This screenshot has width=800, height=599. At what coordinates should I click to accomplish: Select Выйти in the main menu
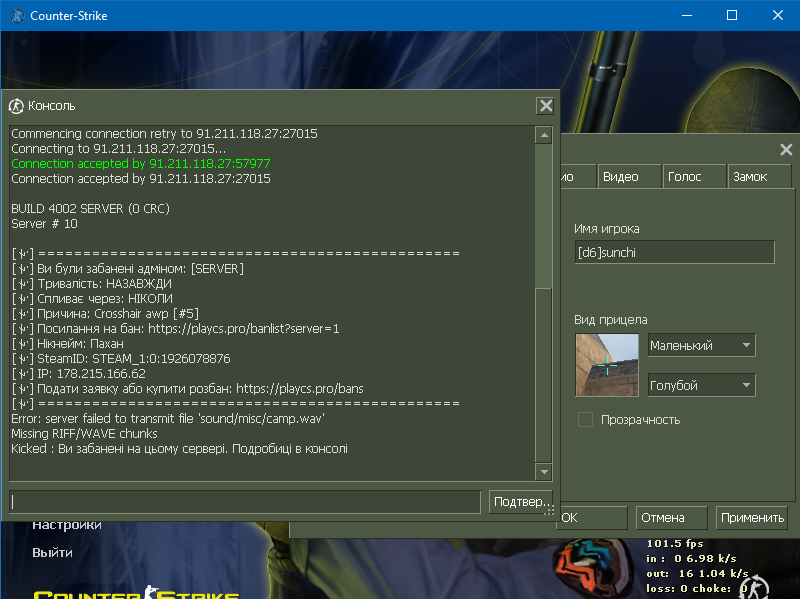[x=52, y=553]
